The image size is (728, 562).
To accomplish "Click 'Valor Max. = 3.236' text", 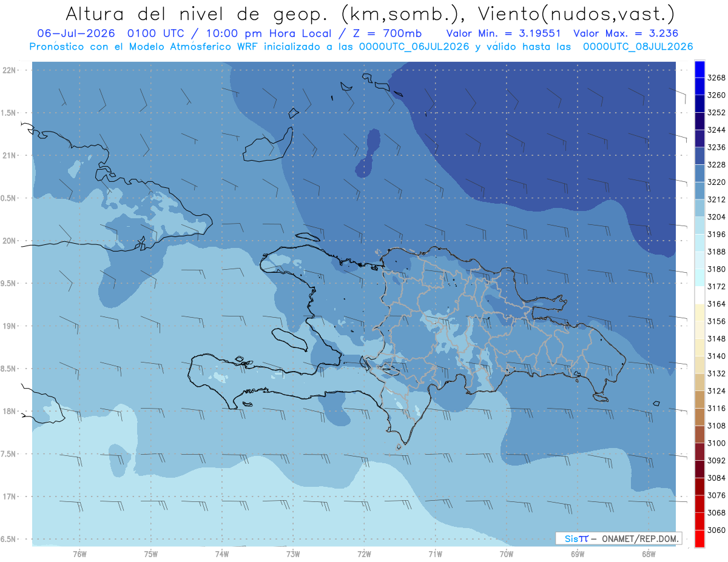I will click(x=625, y=33).
